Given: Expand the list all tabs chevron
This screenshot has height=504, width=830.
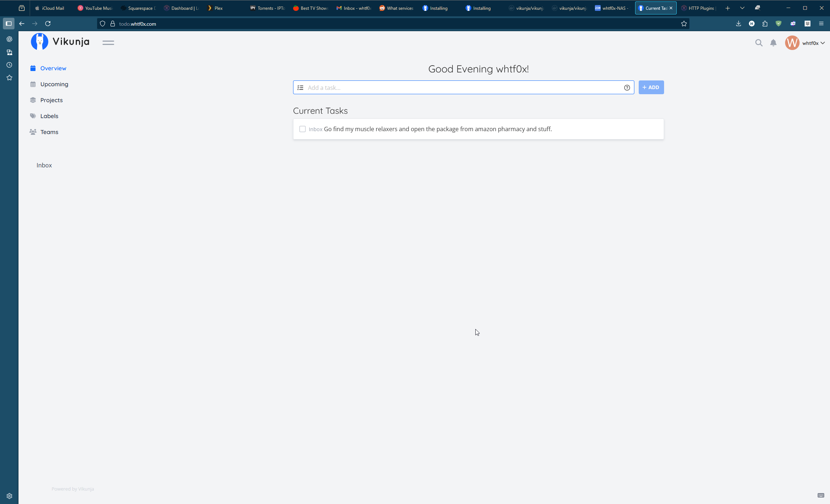Looking at the screenshot, I should (742, 8).
